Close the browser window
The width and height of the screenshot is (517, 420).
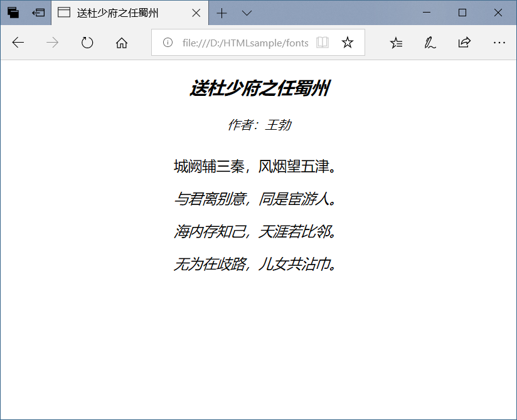[x=498, y=13]
